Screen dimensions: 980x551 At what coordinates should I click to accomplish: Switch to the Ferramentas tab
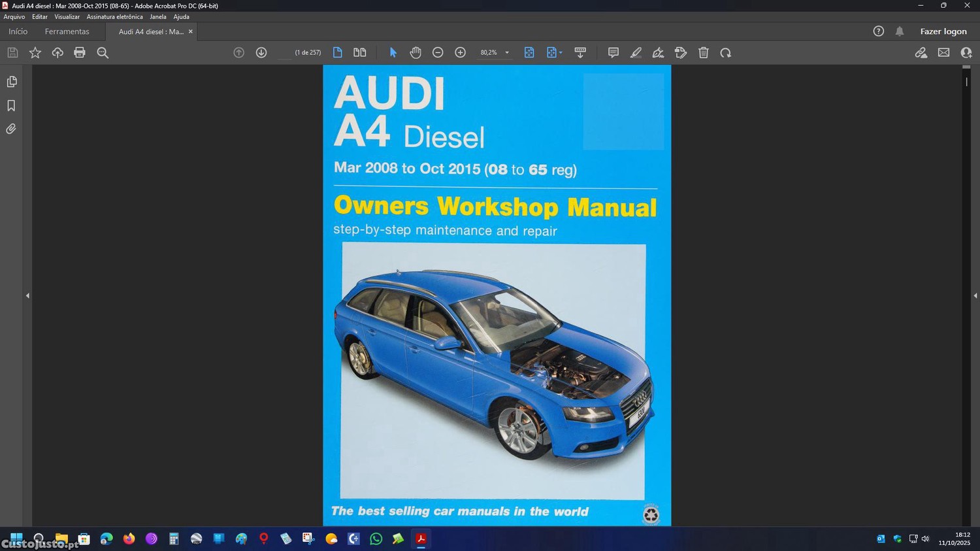pyautogui.click(x=67, y=31)
